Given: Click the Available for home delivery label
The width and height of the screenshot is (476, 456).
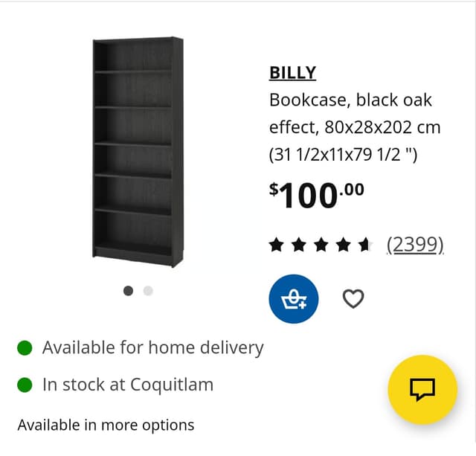Looking at the screenshot, I should (x=153, y=348).
